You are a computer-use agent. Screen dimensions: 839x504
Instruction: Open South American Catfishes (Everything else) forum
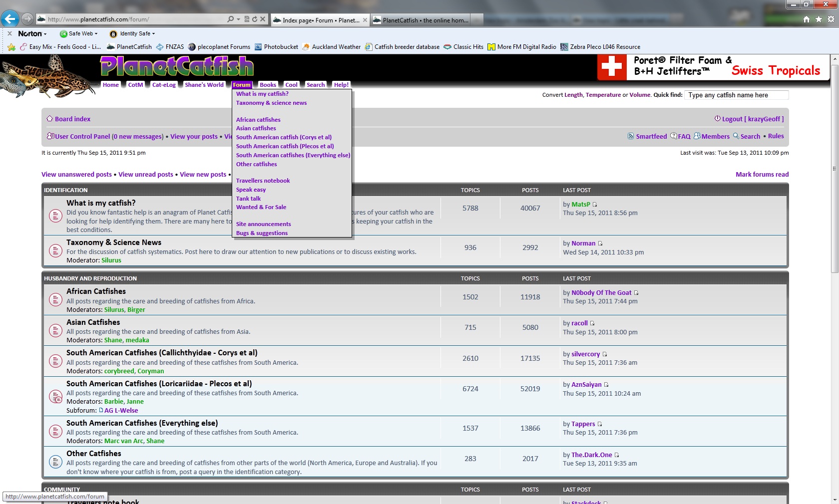tap(142, 423)
